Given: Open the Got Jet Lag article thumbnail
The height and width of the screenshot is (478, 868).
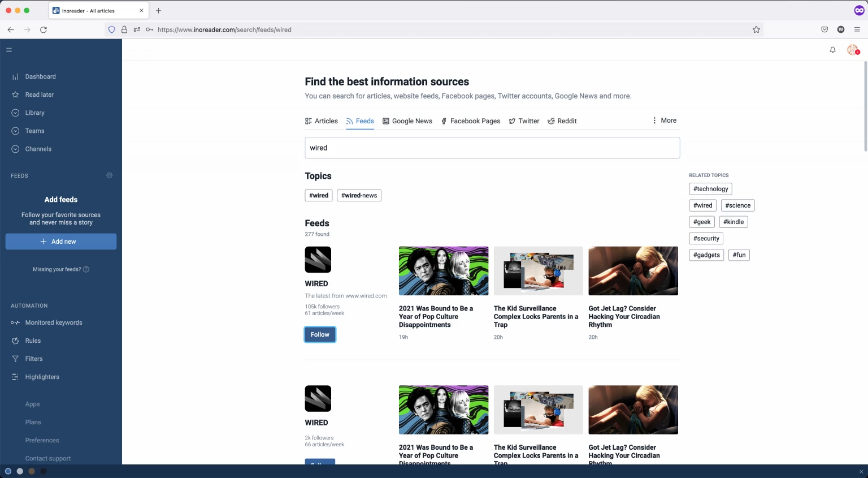Looking at the screenshot, I should pos(633,271).
